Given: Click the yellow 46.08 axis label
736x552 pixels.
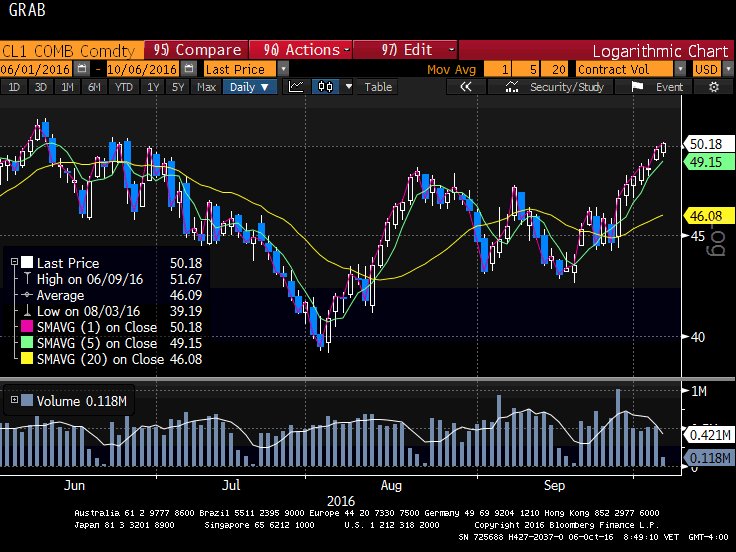Looking at the screenshot, I should [708, 216].
